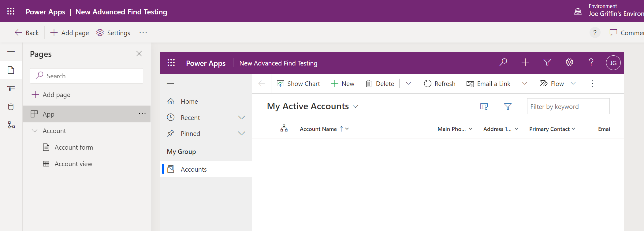The width and height of the screenshot is (644, 231).
Task: Click the environment globe icon
Action: tap(578, 12)
